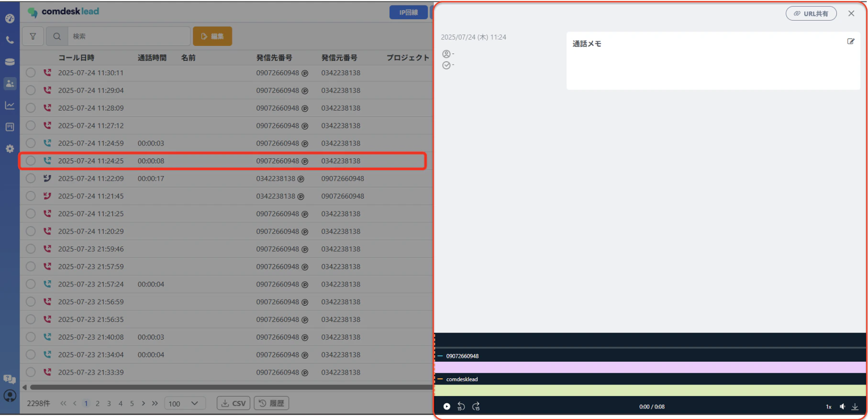The height and width of the screenshot is (420, 868).
Task: Jump to last page double arrow
Action: pos(155,404)
